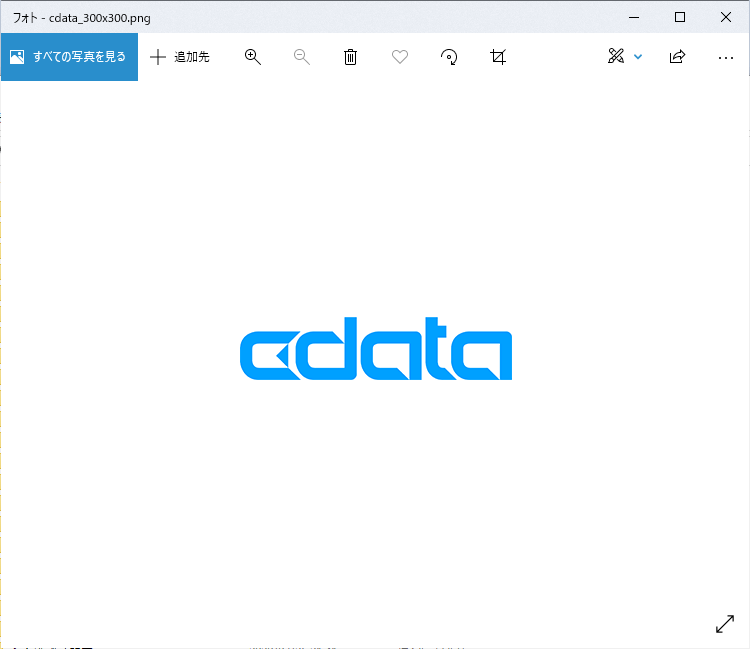The height and width of the screenshot is (649, 750).
Task: Expand the edit options dropdown chevron
Action: [x=638, y=57]
